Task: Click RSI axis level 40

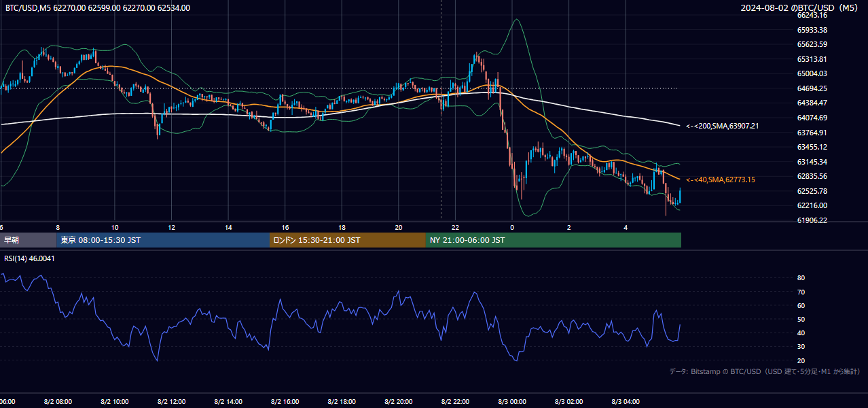Action: pyautogui.click(x=801, y=333)
